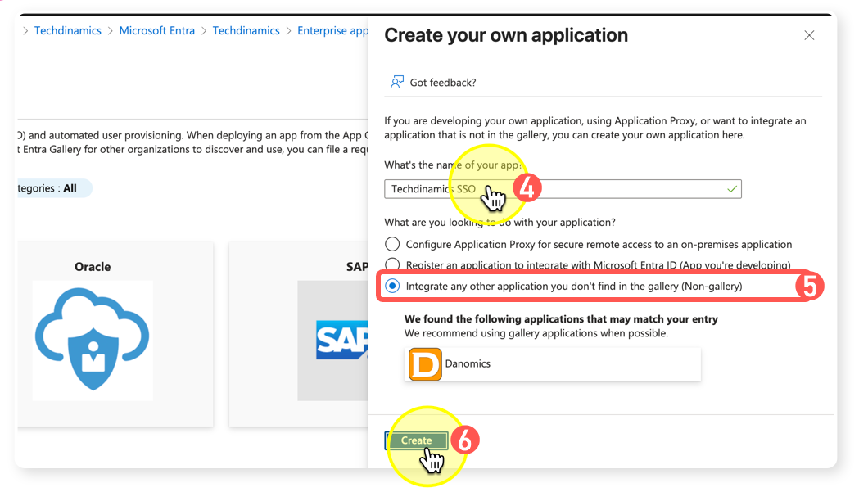Click breadcrumb chevron before Microsoft Entra
This screenshot has width=868, height=501.
pyautogui.click(x=111, y=31)
